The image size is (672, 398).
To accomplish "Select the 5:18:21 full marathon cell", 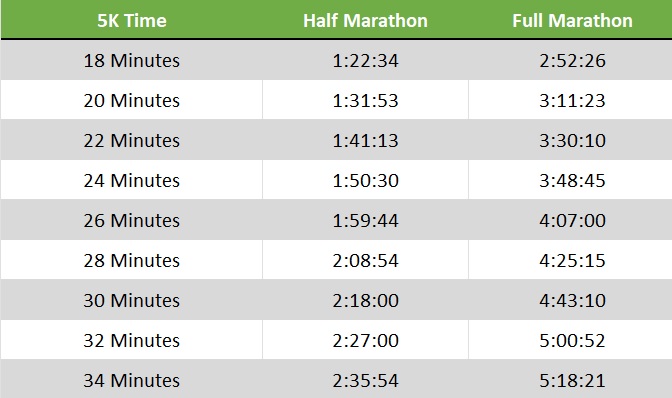I will pos(572,380).
